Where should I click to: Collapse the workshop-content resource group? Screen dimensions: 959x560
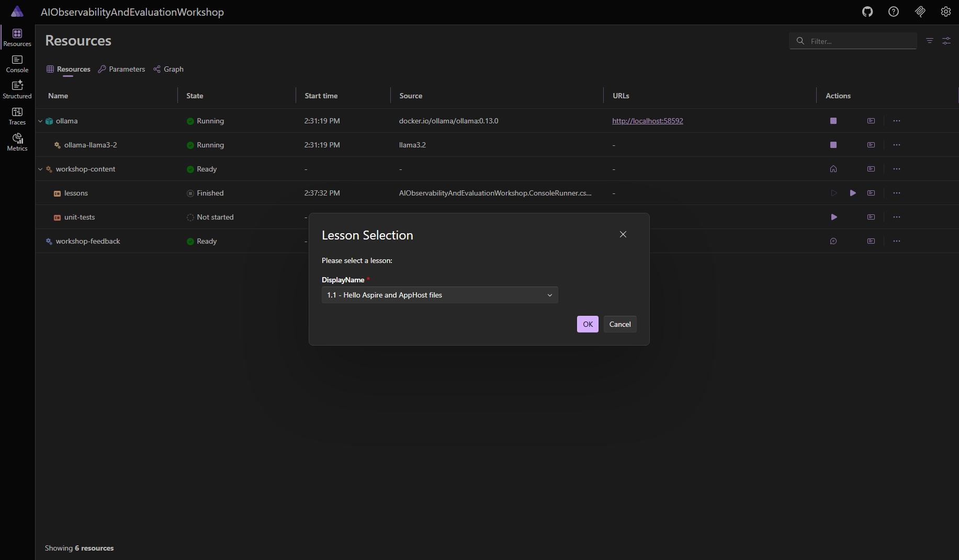[x=40, y=169]
